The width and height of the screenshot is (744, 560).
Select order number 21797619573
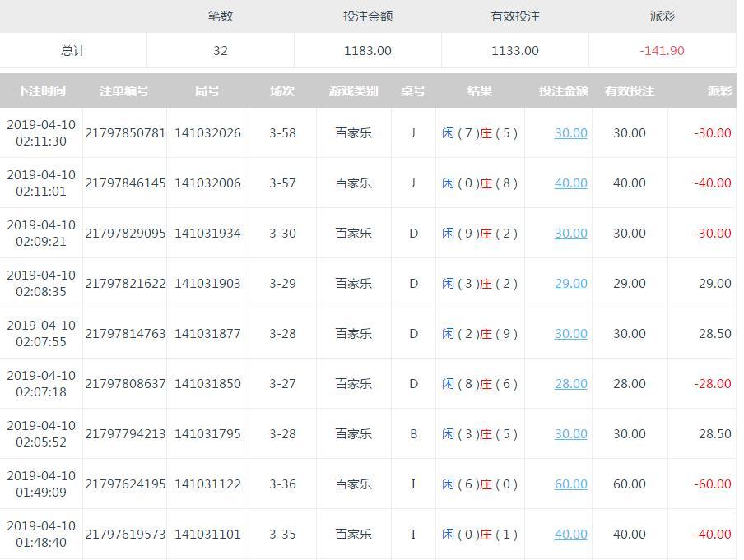click(125, 535)
